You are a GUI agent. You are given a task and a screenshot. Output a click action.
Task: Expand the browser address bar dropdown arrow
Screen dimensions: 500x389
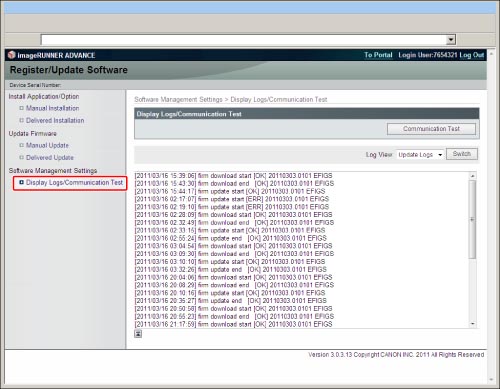click(x=451, y=40)
